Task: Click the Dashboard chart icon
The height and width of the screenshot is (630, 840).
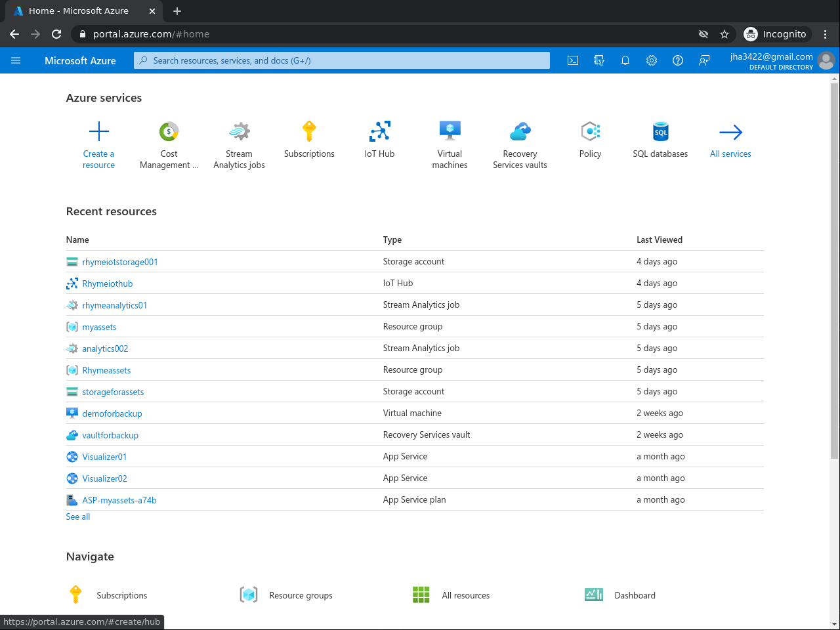Action: [594, 595]
